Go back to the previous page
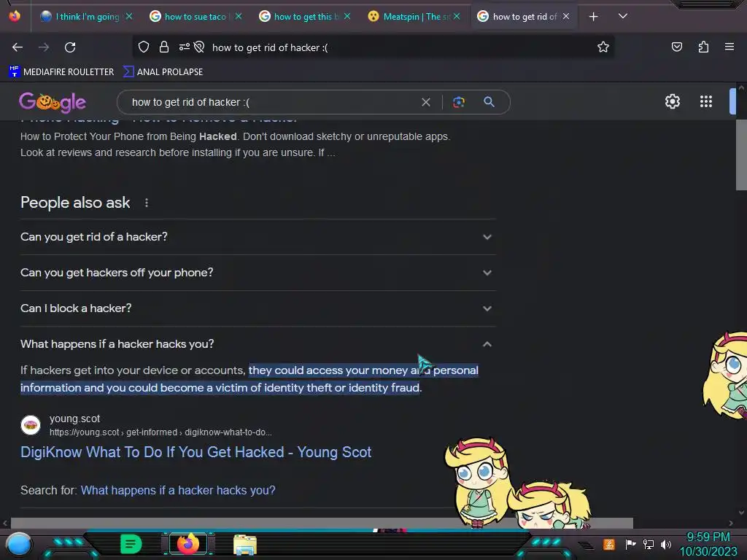 coord(18,47)
